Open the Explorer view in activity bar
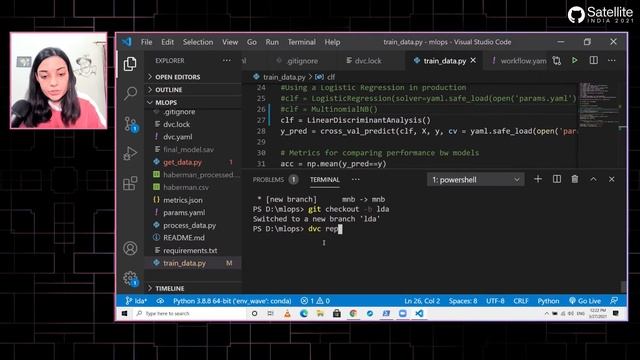Viewport: 640px width, 360px height. coord(130,64)
